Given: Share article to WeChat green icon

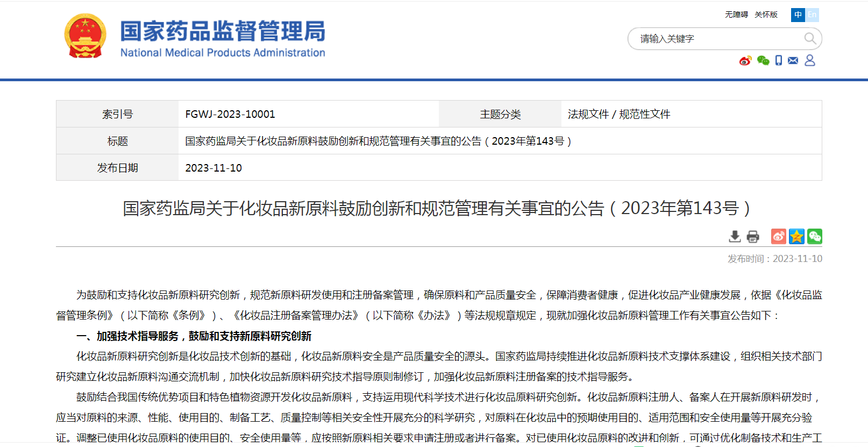Looking at the screenshot, I should click(815, 236).
